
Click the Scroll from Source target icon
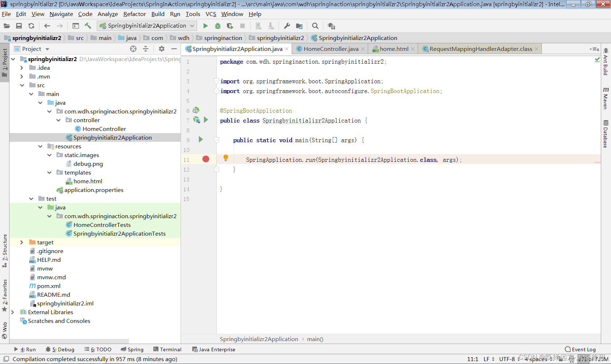pyautogui.click(x=133, y=49)
